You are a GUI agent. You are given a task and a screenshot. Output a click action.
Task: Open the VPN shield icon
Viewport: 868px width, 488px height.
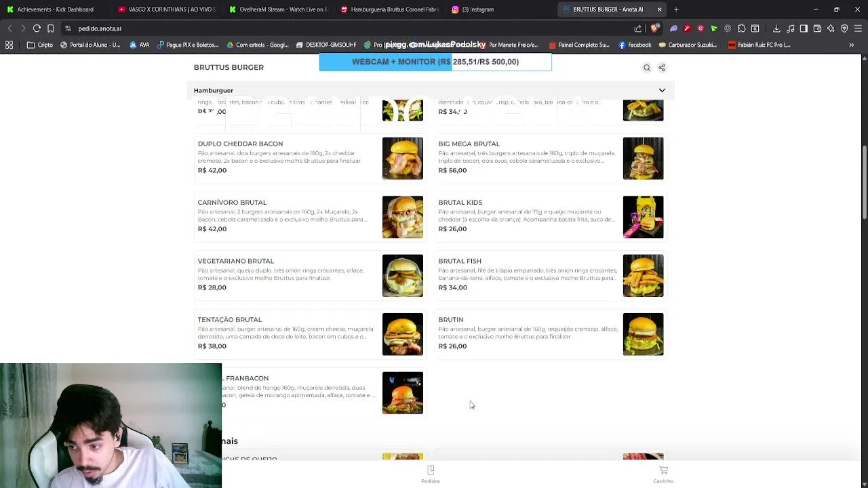(844, 28)
